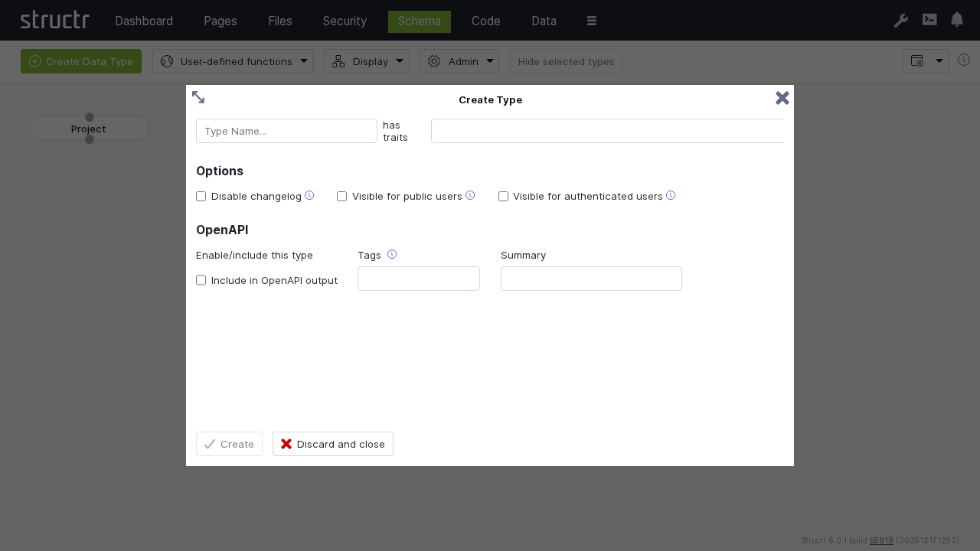Maximize the dialog with the expand arrow icon
This screenshot has width=980, height=551.
198,97
